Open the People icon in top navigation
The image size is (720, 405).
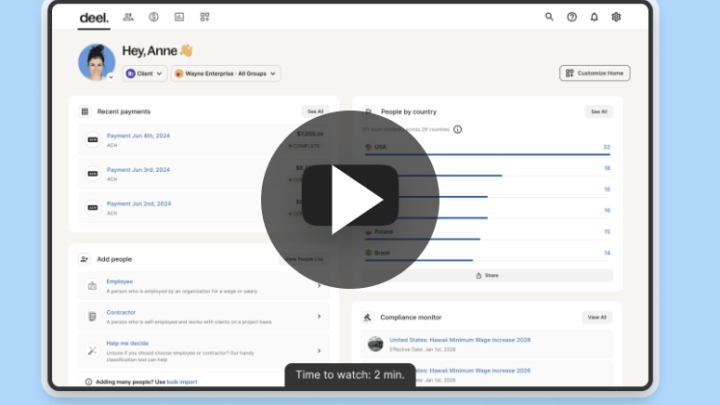tap(128, 17)
